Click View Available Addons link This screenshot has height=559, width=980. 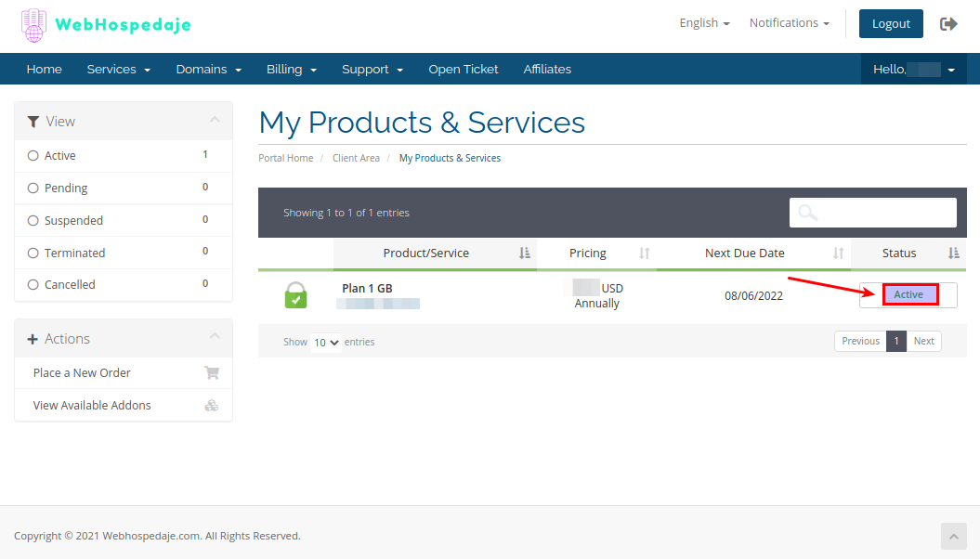click(92, 406)
